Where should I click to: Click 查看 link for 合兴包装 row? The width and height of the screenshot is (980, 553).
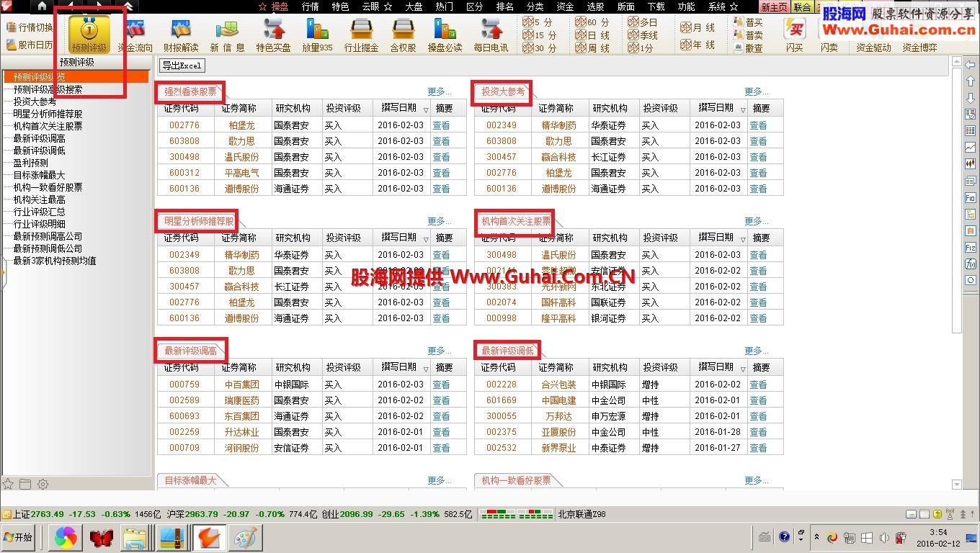click(x=758, y=385)
